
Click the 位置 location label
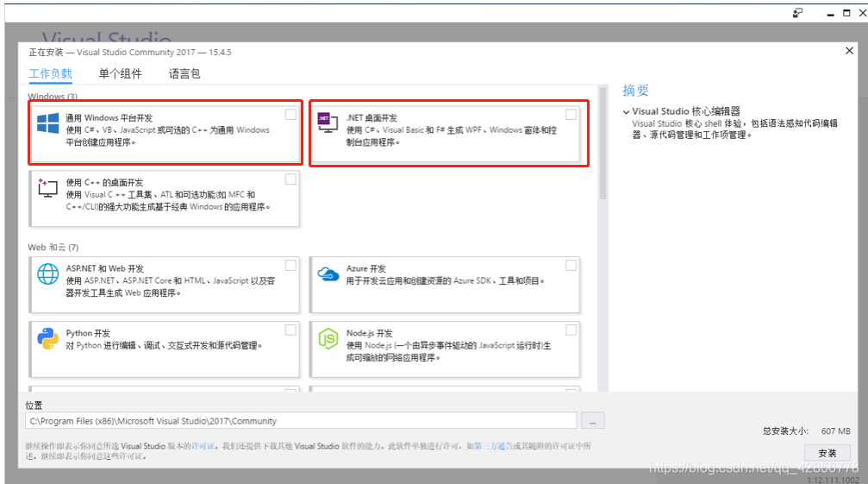(34, 405)
